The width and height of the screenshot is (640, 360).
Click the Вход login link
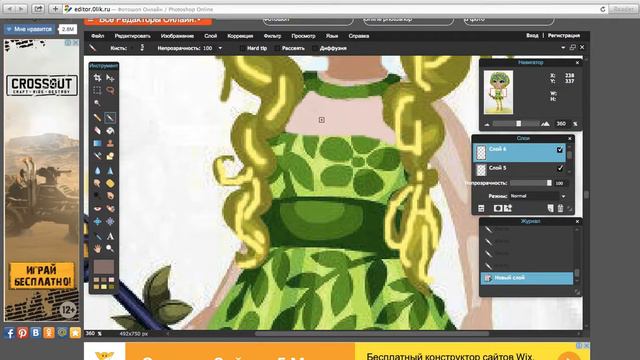click(x=532, y=36)
